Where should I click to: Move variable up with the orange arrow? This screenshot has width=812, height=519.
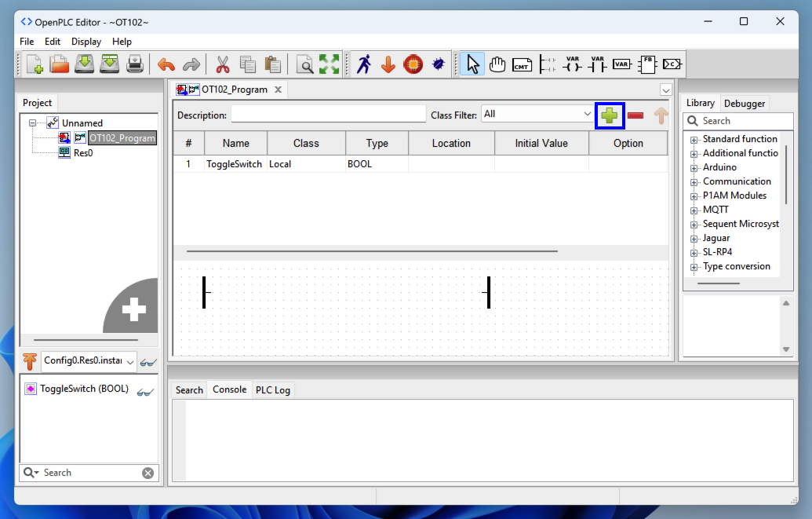tap(661, 115)
